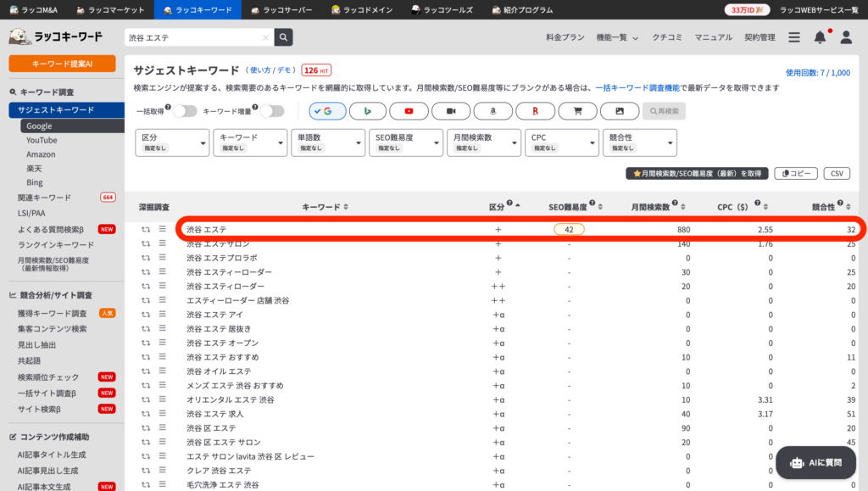The height and width of the screenshot is (491, 868).
Task: Open the hamburger menu in header
Action: pos(794,37)
